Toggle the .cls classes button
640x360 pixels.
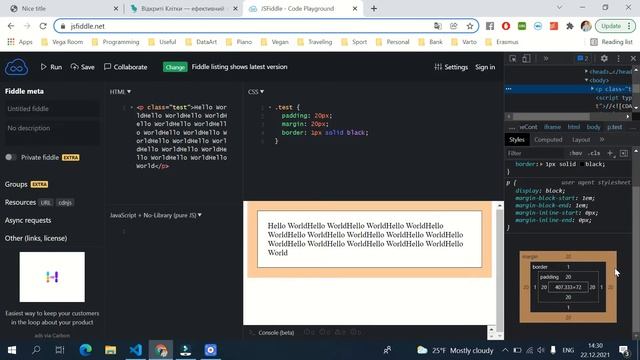594,153
